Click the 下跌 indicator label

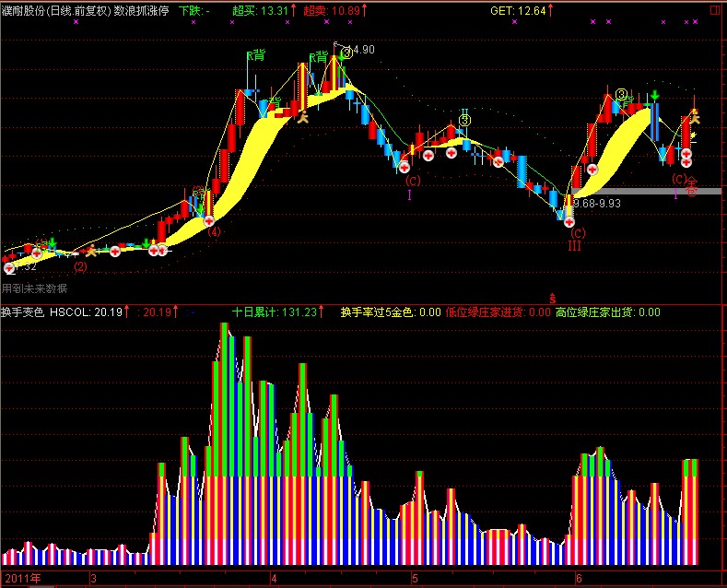point(194,11)
